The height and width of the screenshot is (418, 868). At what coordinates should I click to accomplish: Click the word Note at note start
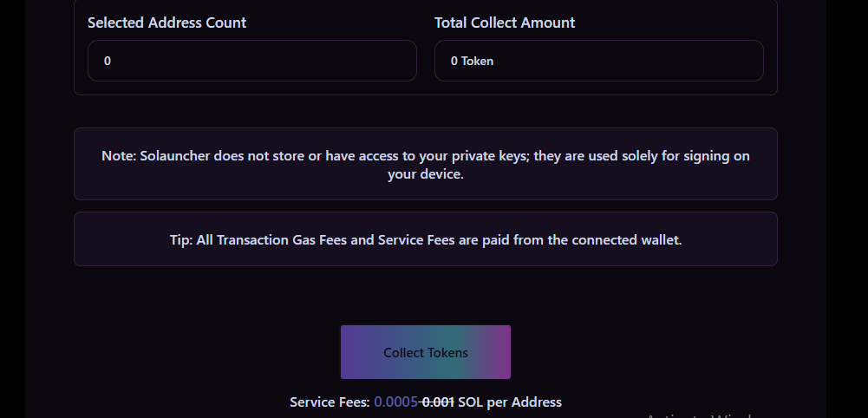[x=118, y=156]
